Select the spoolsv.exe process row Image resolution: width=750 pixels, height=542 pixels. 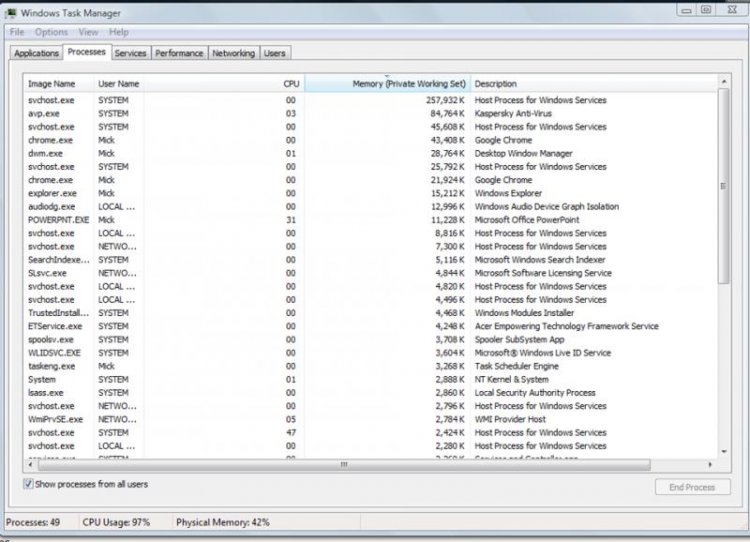(x=370, y=340)
